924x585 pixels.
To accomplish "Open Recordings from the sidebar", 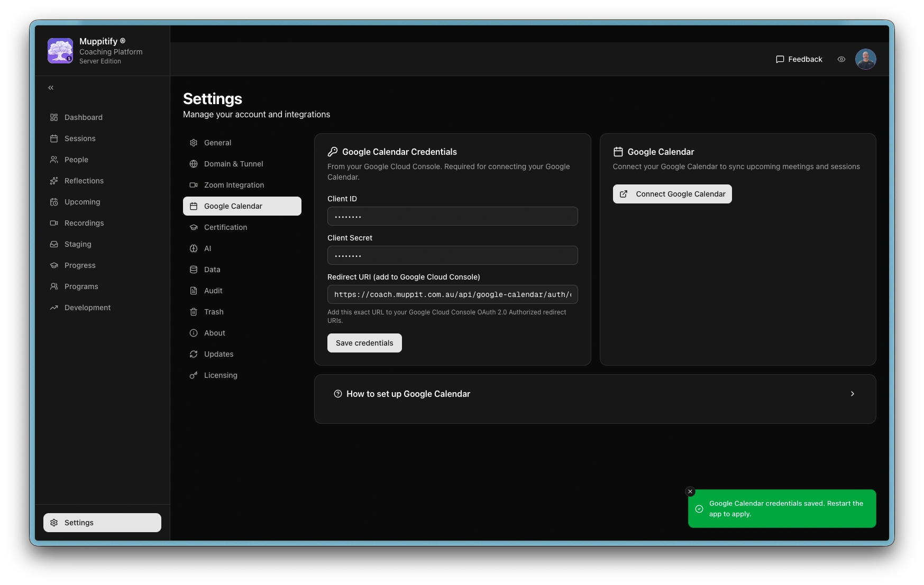I will pos(84,223).
